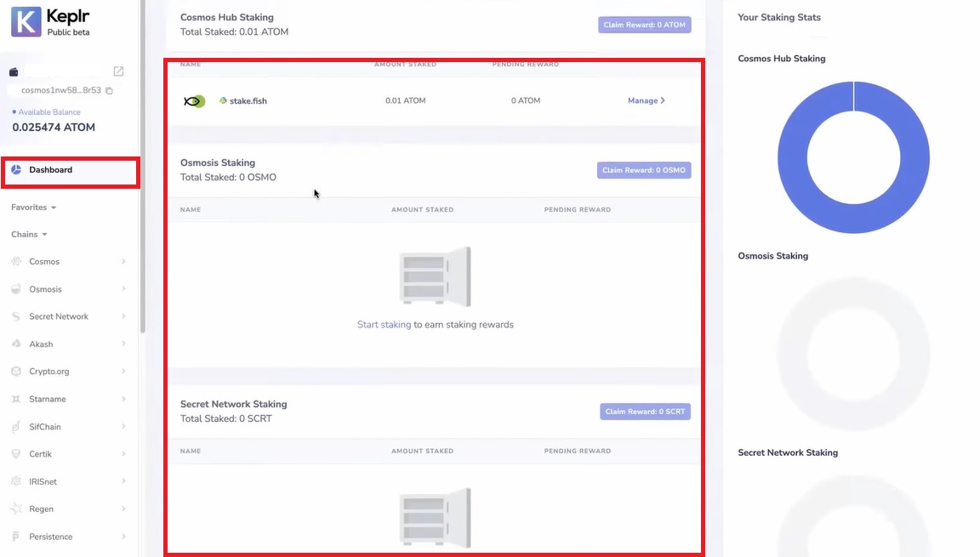The width and height of the screenshot is (980, 557).
Task: Click the Akash chain icon
Action: point(16,344)
